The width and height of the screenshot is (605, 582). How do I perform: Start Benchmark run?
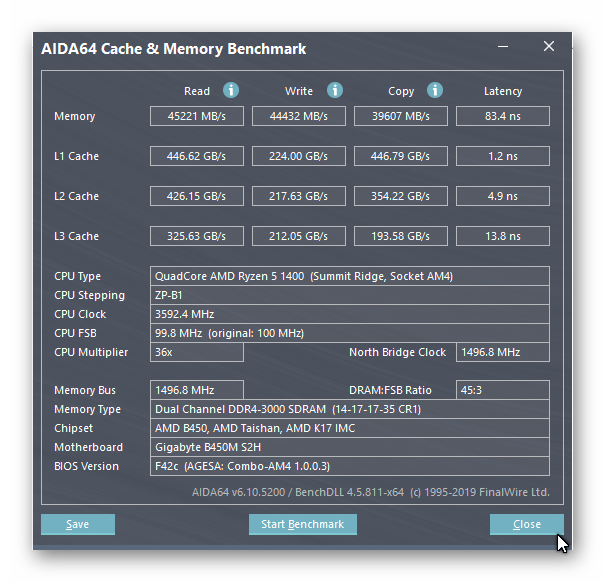(302, 524)
